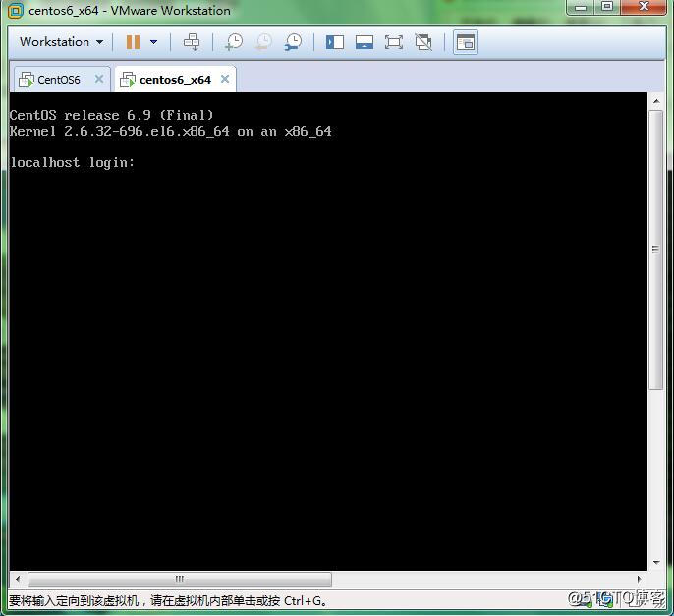
Task: Close the centos6_x64 tab
Action: 225,79
